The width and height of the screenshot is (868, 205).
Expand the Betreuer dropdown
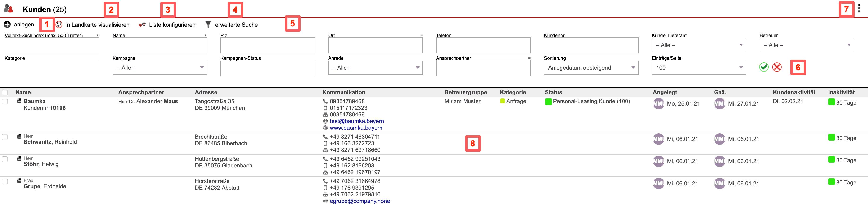point(806,45)
